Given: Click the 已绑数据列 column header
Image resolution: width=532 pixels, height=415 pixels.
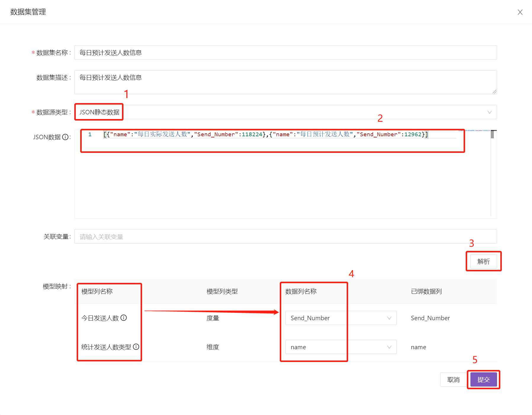Looking at the screenshot, I should pyautogui.click(x=426, y=291).
